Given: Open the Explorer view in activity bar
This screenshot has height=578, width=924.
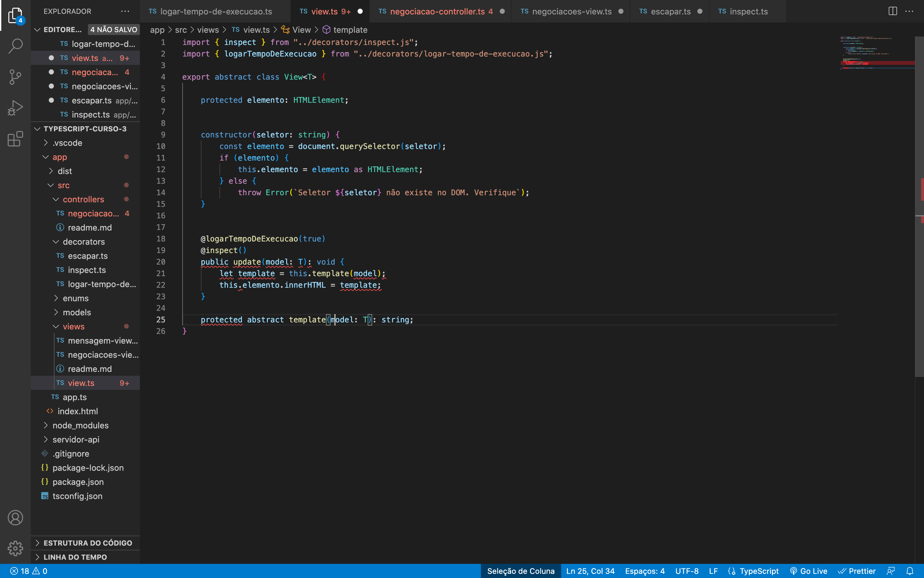Looking at the screenshot, I should pos(15,15).
